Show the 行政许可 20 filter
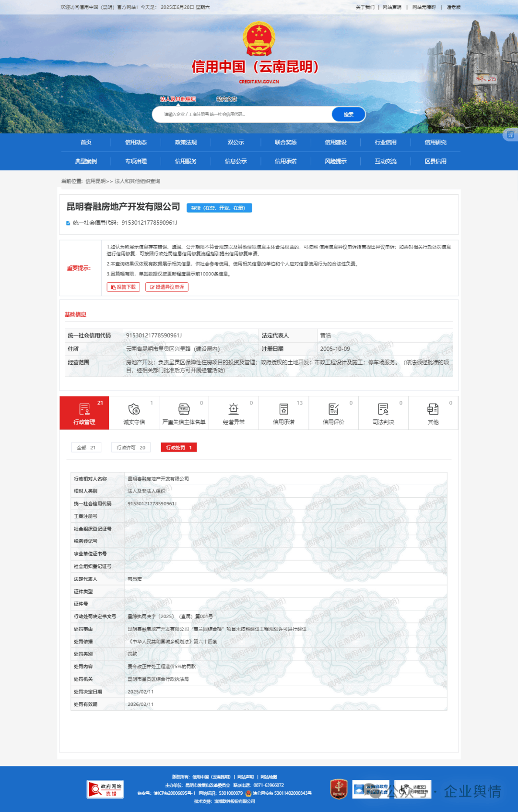The height and width of the screenshot is (812, 518). tap(131, 448)
